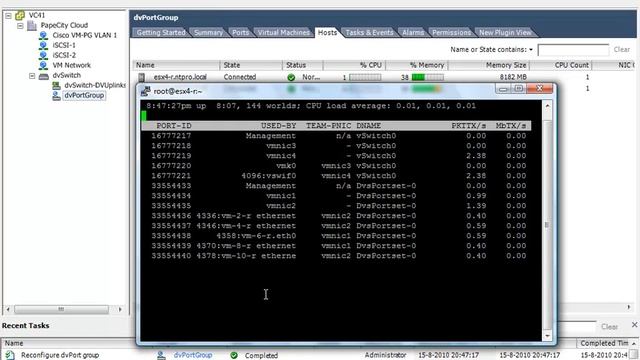Select VM Network label in inventory tree
This screenshot has width=640, height=360.
(71, 65)
